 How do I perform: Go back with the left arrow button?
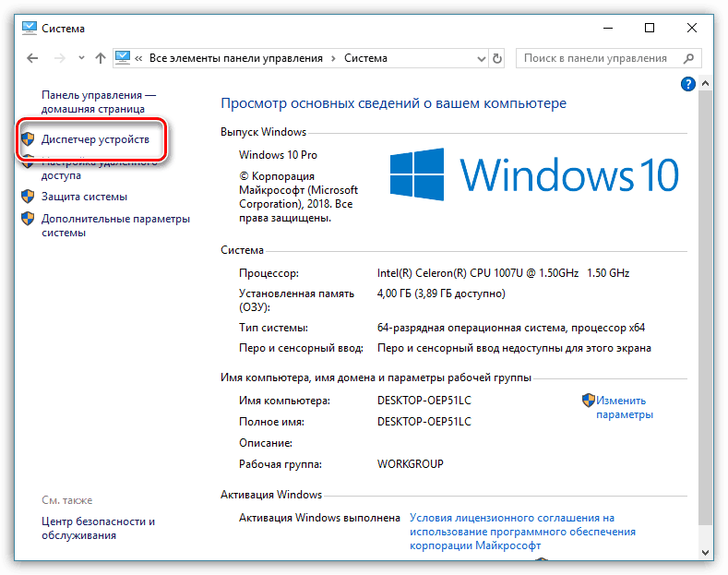32,58
